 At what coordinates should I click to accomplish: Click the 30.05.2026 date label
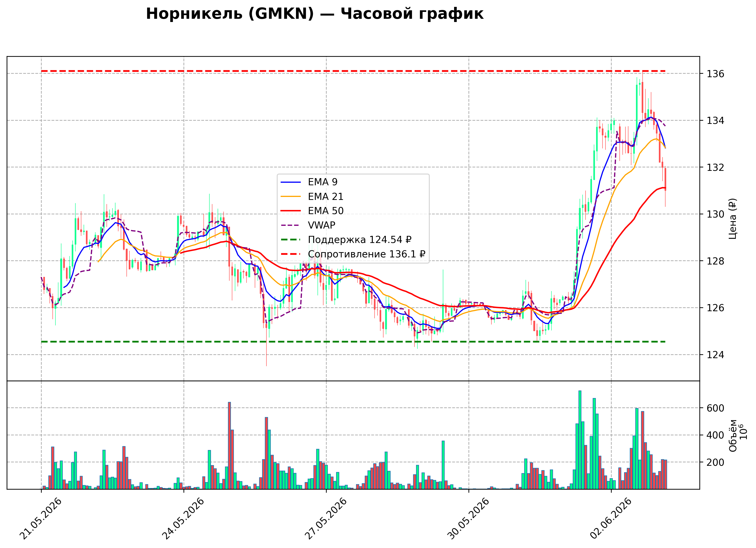(468, 519)
